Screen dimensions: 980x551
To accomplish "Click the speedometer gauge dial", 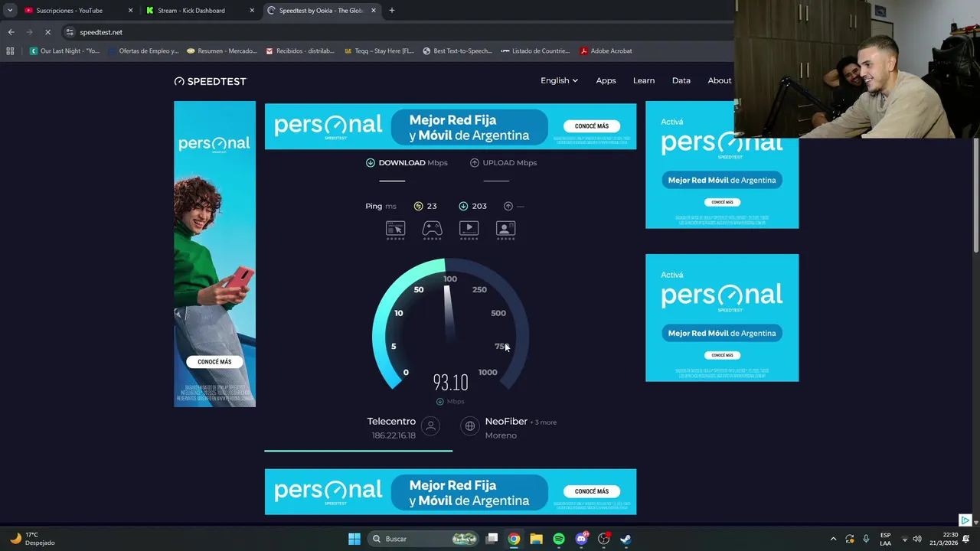I will 450,325.
